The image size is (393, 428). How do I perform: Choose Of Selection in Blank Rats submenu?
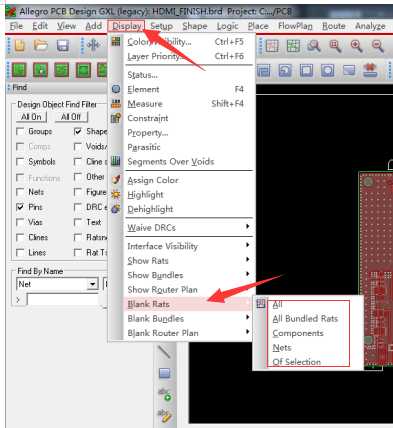[296, 362]
